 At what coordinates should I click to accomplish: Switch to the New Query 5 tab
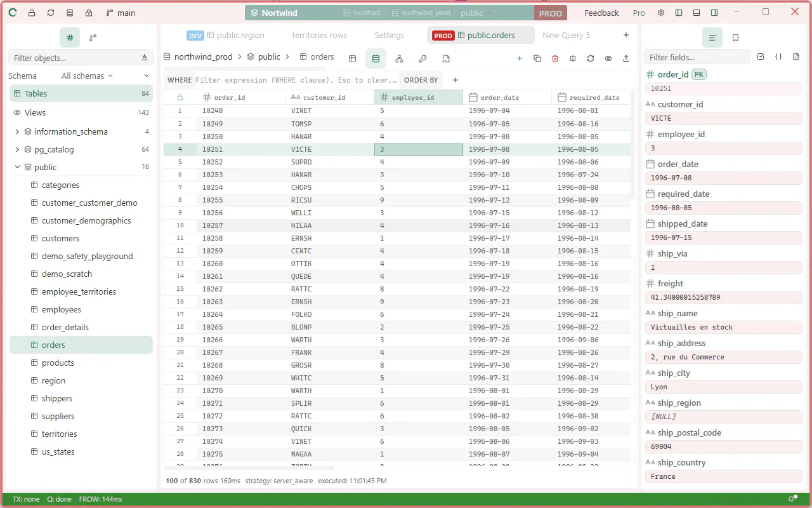click(x=566, y=36)
